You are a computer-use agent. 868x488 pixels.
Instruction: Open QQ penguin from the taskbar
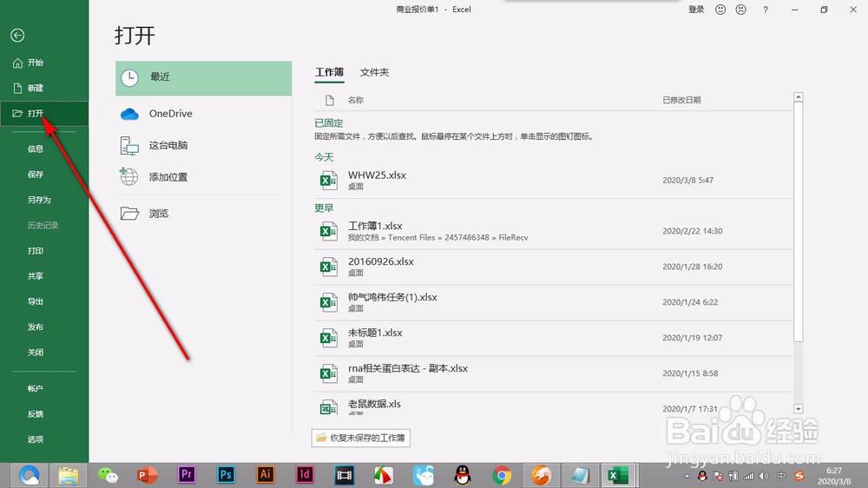tap(463, 475)
